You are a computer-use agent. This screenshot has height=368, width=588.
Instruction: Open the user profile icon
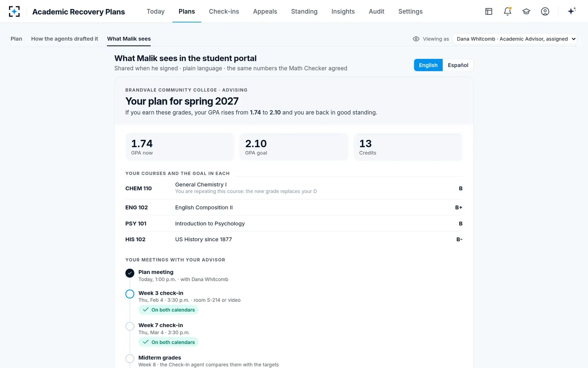tap(545, 11)
